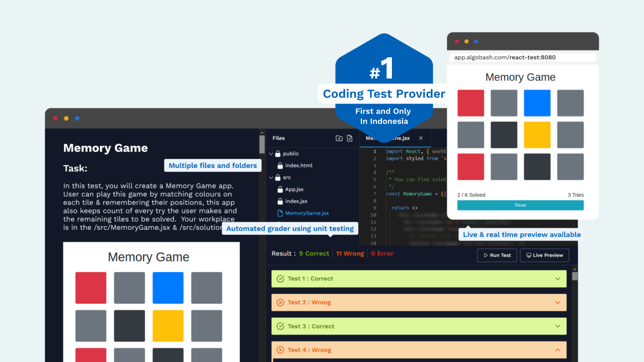
Task: Open index.html in the file tree
Action: (x=299, y=165)
